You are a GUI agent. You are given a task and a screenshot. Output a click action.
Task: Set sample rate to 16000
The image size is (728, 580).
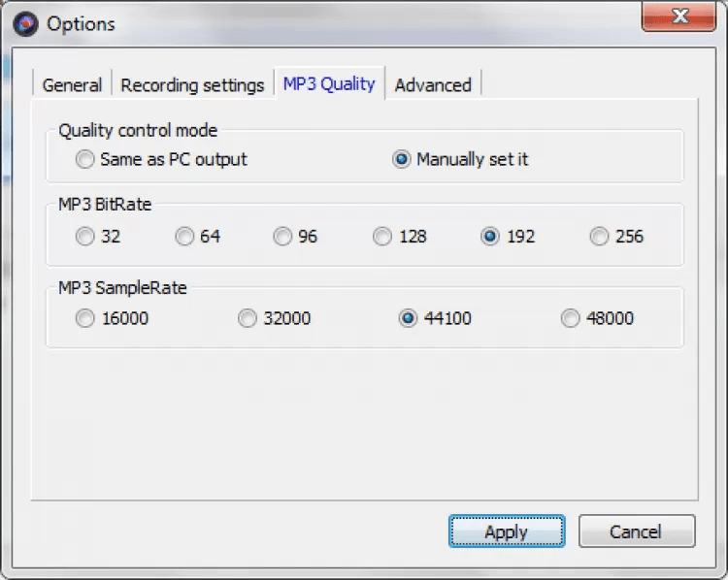click(x=86, y=318)
